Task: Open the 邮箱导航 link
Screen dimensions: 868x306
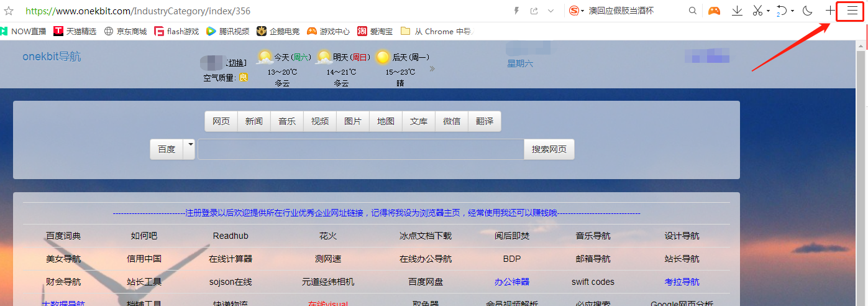Action: (593, 259)
